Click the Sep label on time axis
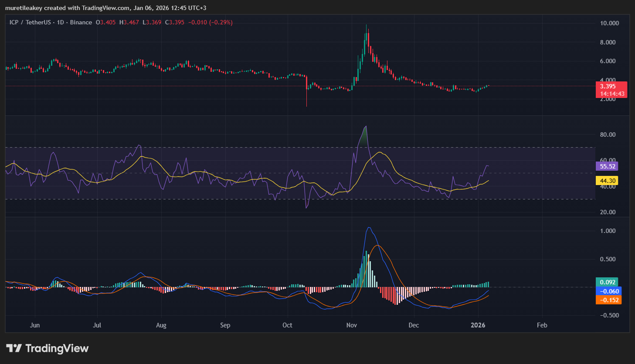The width and height of the screenshot is (635, 364). point(225,325)
